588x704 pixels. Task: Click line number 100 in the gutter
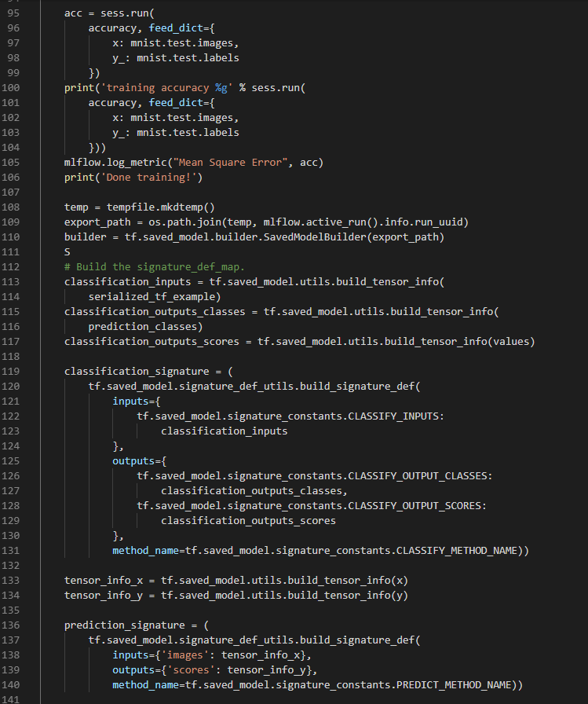point(10,87)
